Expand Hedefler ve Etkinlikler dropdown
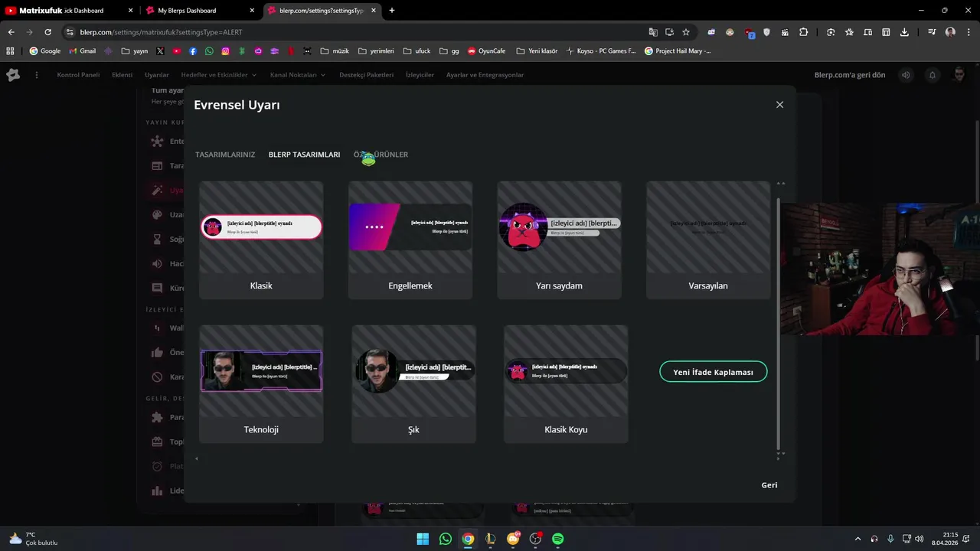This screenshot has width=980, height=551. point(219,75)
